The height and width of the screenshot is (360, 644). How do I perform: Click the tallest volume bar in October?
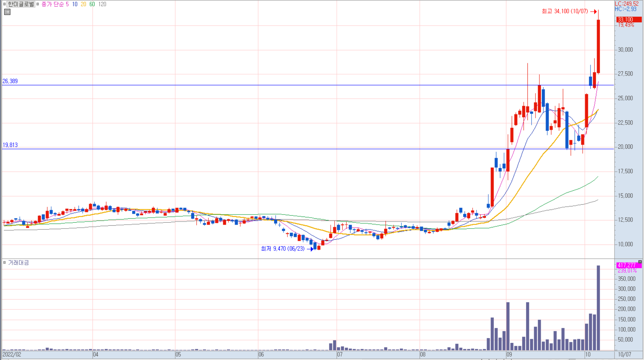(598, 308)
